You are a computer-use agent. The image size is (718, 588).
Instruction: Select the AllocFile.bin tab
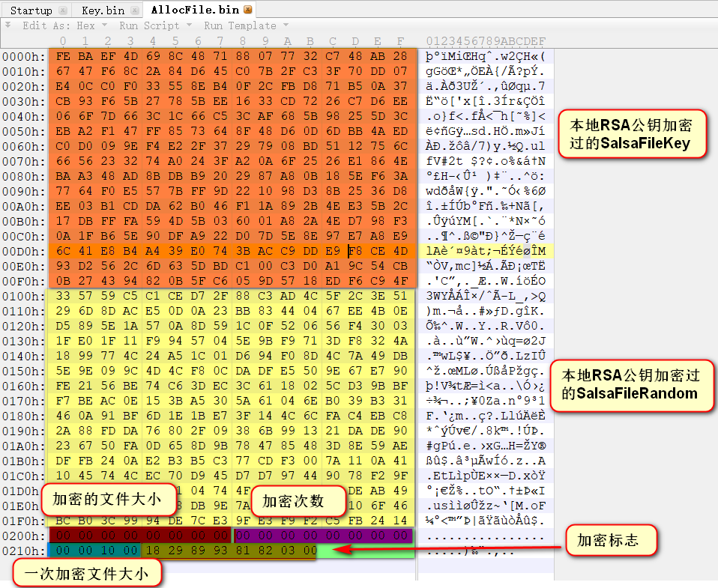click(x=195, y=10)
